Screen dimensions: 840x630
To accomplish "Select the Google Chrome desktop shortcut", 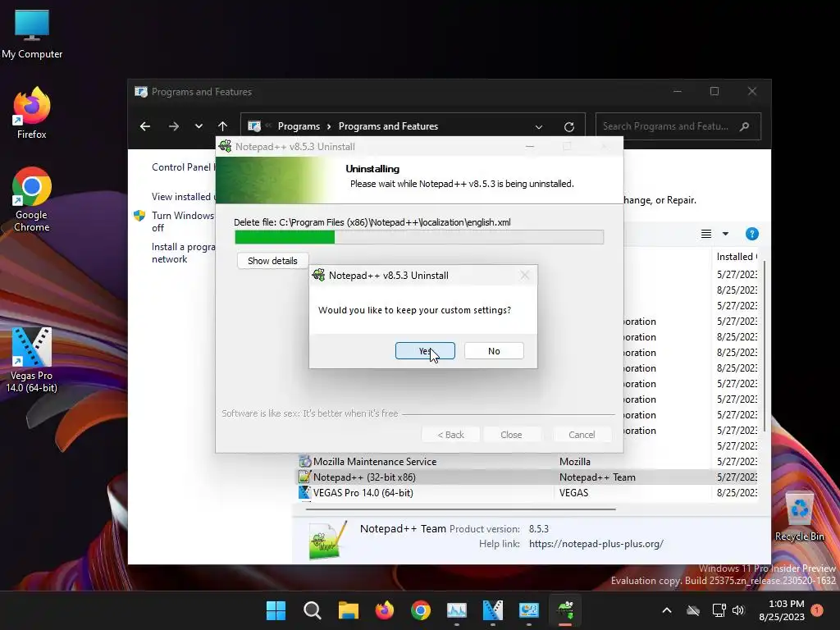I will pos(32,199).
